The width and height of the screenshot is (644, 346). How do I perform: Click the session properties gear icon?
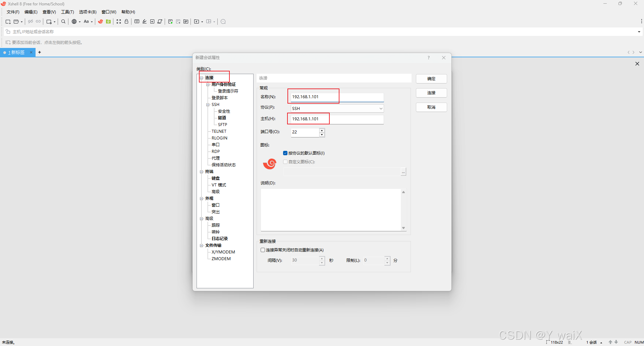tap(49, 21)
